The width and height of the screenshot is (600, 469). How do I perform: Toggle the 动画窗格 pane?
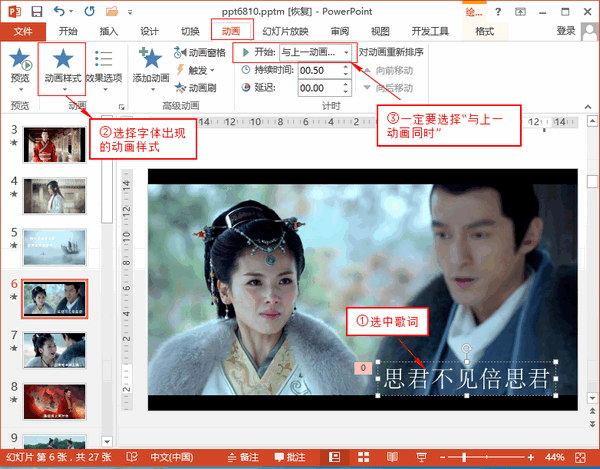[200, 52]
